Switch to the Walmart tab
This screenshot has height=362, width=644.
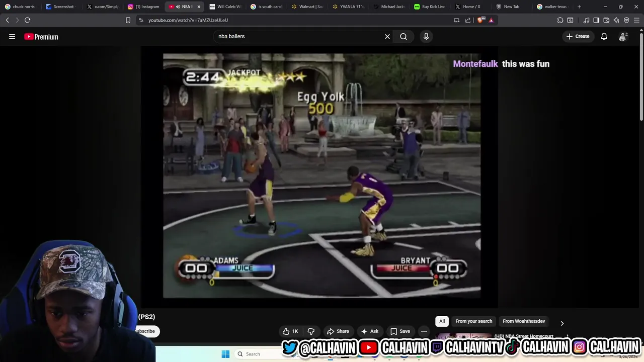point(307,7)
